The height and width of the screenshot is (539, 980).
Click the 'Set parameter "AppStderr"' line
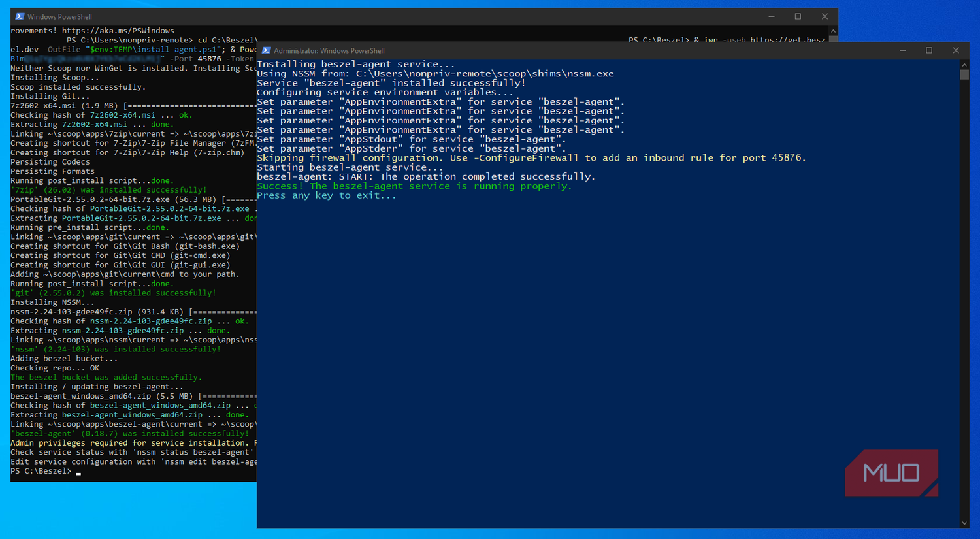(412, 148)
